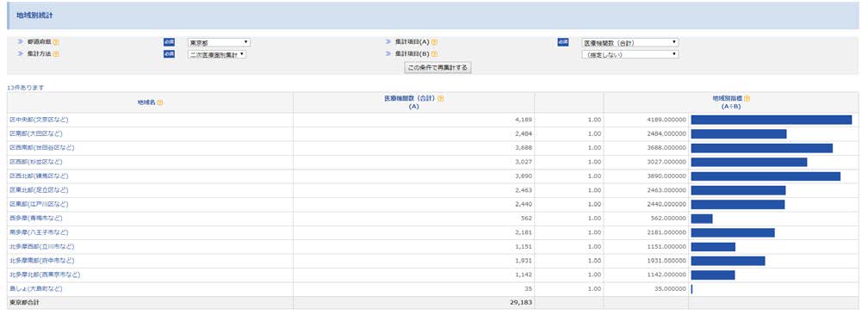868x321 pixels.
Task: Select the 3,688 value cell
Action: click(x=523, y=148)
